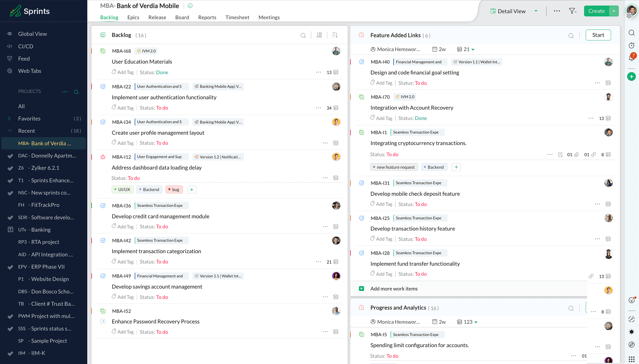
Task: Open notifications bell with 7 badge
Action: (x=631, y=57)
